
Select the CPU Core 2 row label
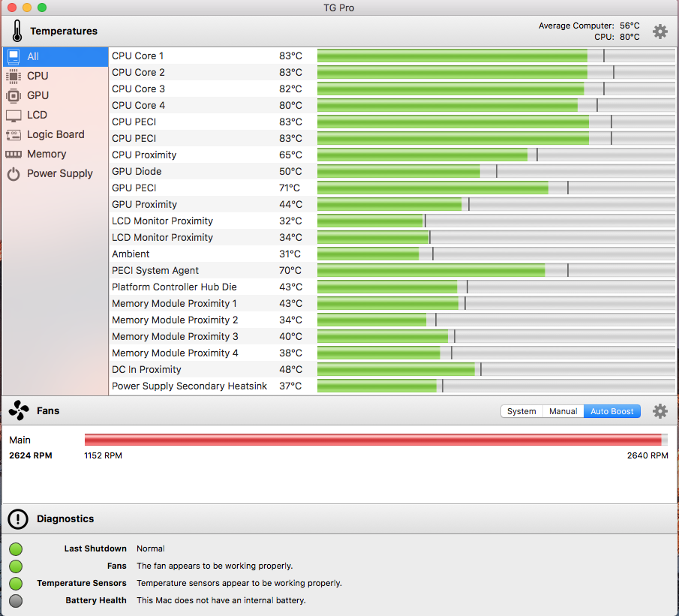pyautogui.click(x=138, y=72)
